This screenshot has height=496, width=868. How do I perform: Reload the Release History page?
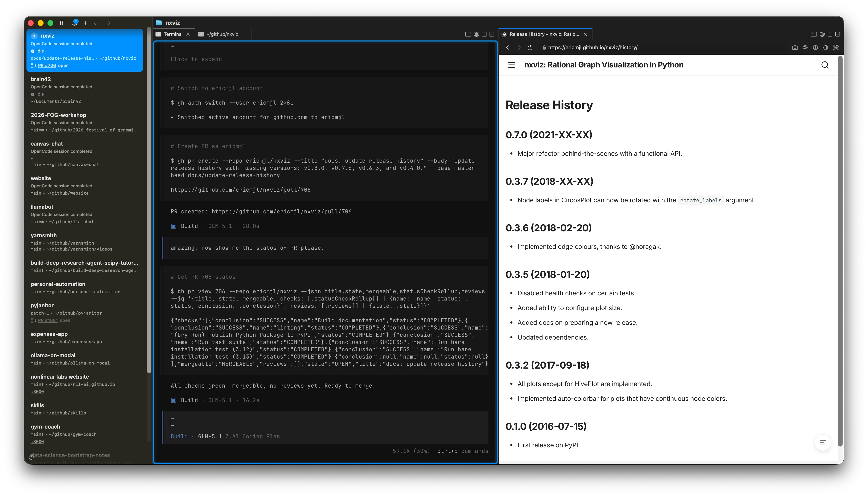click(x=530, y=48)
